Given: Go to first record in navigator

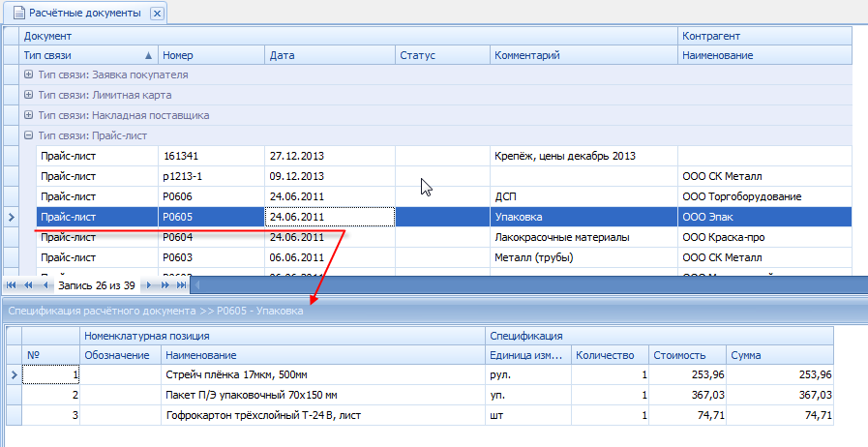Looking at the screenshot, I should (11, 285).
